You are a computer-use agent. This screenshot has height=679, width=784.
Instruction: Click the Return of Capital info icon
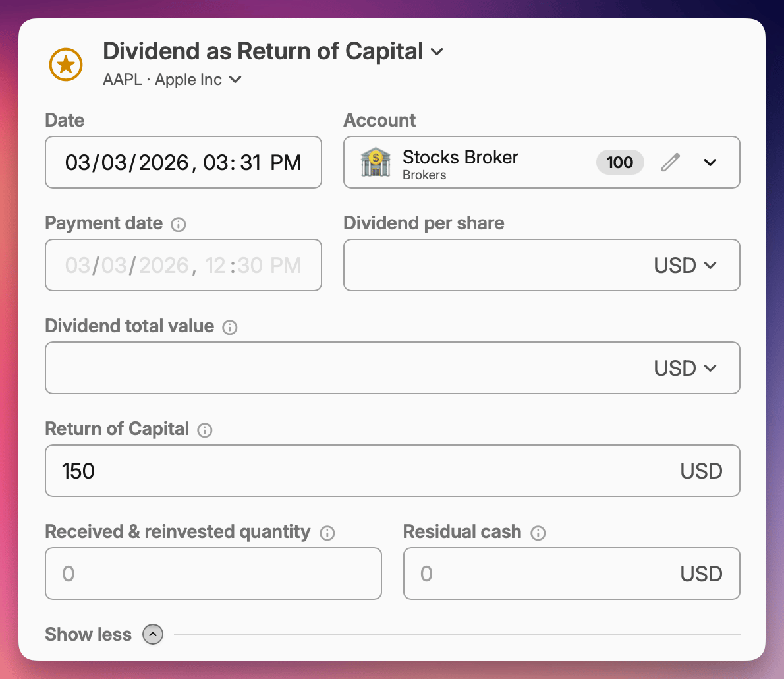tap(205, 430)
